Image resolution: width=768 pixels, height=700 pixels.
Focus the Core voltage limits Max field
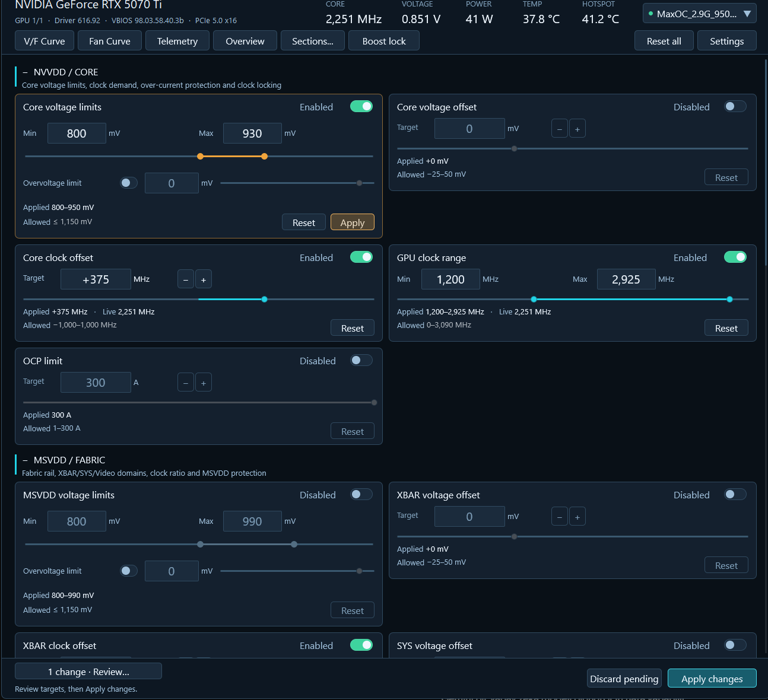pos(252,133)
